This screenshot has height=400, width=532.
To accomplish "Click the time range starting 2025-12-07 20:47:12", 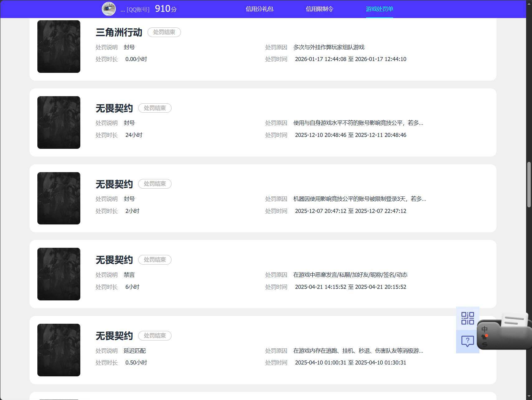I will (x=351, y=211).
